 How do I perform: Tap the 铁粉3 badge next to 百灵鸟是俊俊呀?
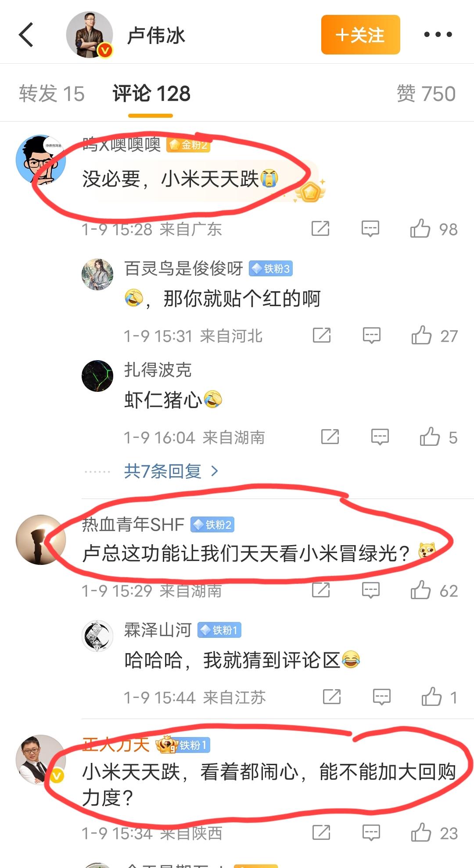tap(271, 268)
